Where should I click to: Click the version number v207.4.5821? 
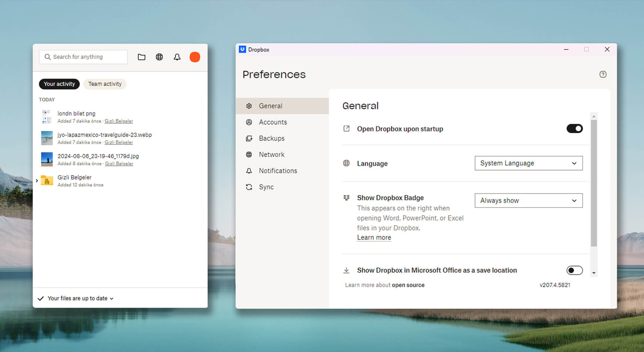[x=555, y=285]
